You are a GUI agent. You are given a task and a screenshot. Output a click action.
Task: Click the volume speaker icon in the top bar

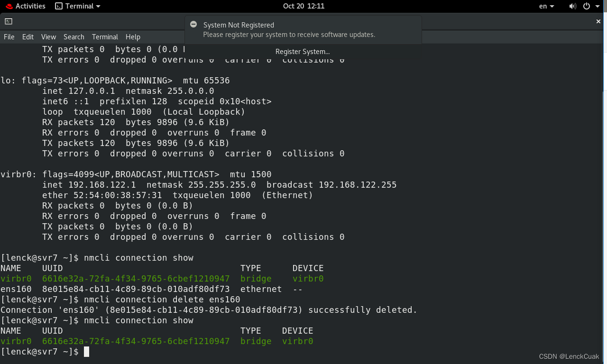coord(572,6)
